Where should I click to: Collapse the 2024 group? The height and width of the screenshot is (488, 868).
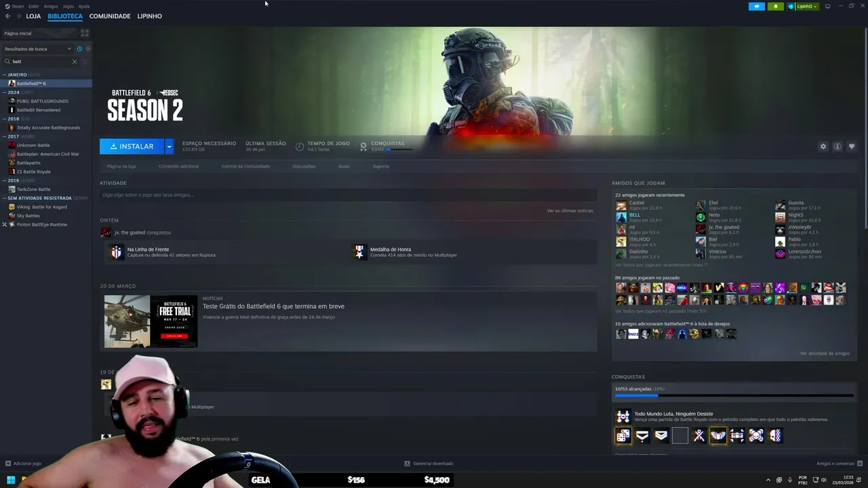pos(5,92)
